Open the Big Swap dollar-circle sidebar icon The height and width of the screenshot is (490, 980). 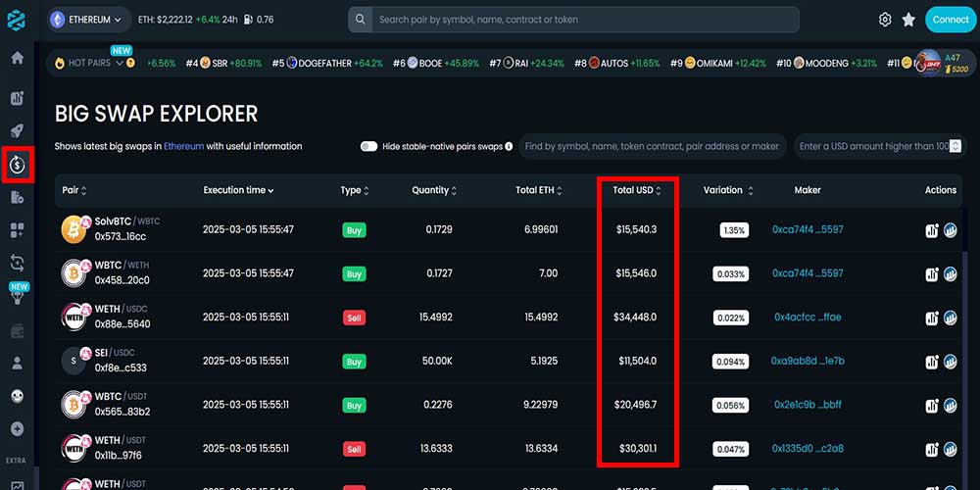[18, 165]
